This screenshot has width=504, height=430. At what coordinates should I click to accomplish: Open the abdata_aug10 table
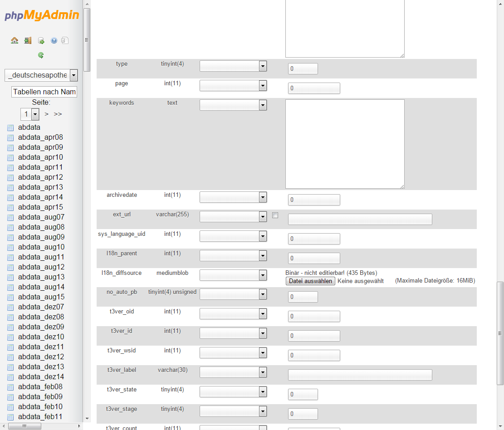41,247
